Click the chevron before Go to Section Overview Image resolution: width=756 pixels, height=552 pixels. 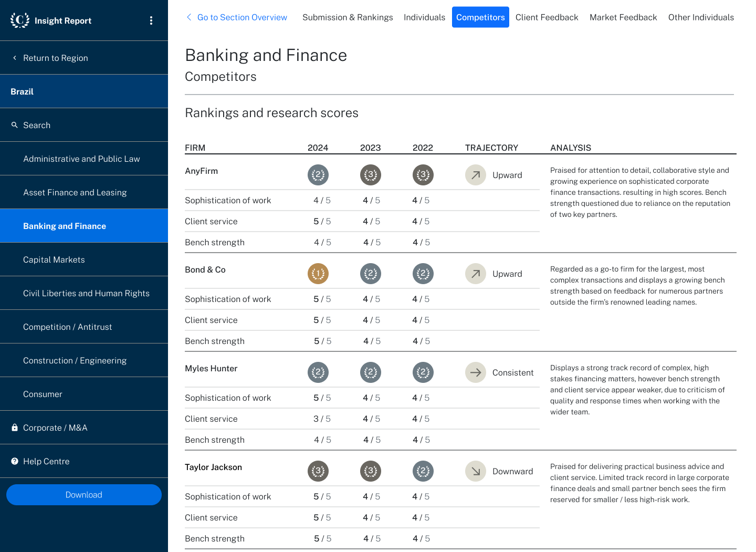(x=189, y=17)
